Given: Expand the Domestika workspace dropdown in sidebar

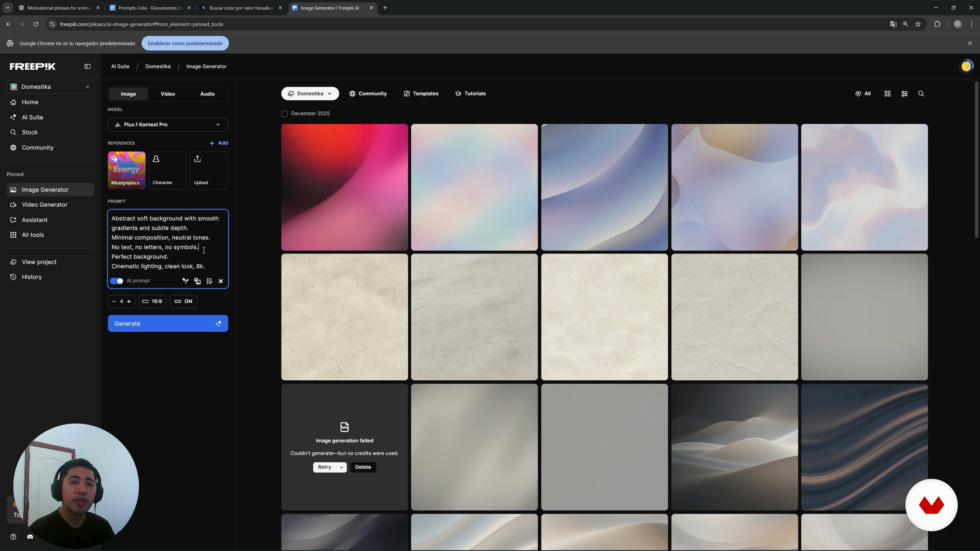Looking at the screenshot, I should pos(51,87).
